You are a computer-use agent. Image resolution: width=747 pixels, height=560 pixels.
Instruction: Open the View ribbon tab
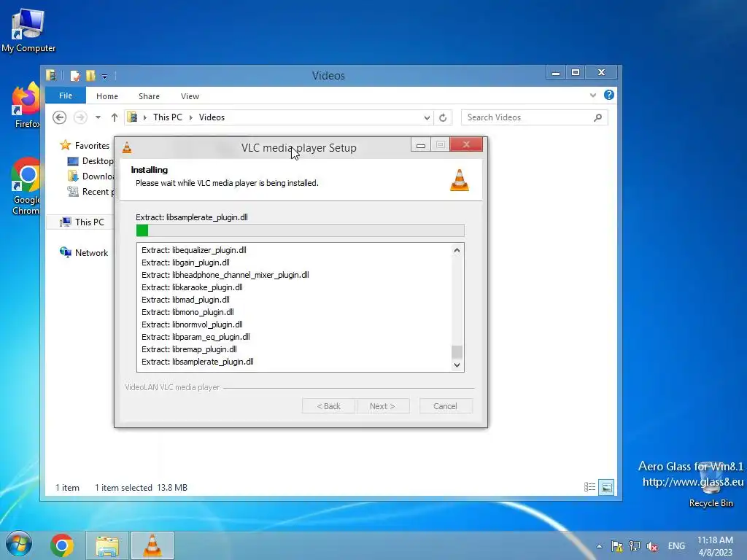190,96
